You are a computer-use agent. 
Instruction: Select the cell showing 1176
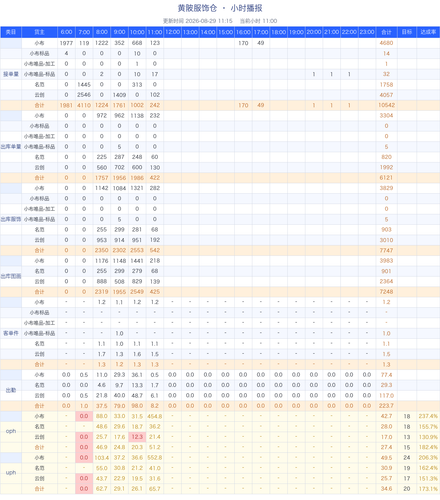[102, 261]
